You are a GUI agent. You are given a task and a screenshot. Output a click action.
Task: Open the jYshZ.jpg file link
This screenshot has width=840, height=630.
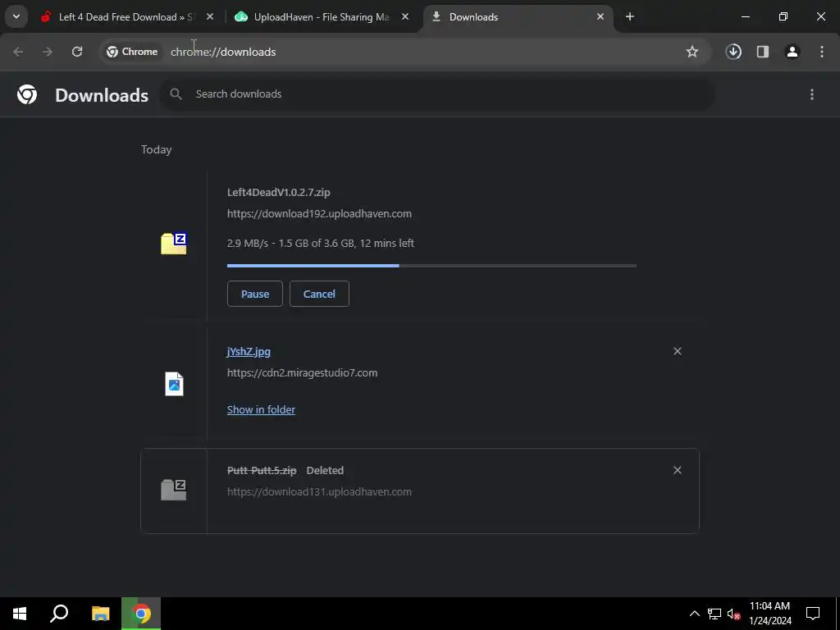click(249, 351)
